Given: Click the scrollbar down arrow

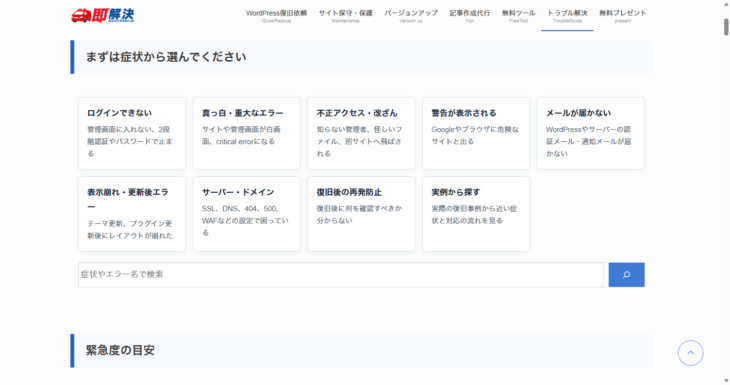Looking at the screenshot, I should tap(726, 381).
